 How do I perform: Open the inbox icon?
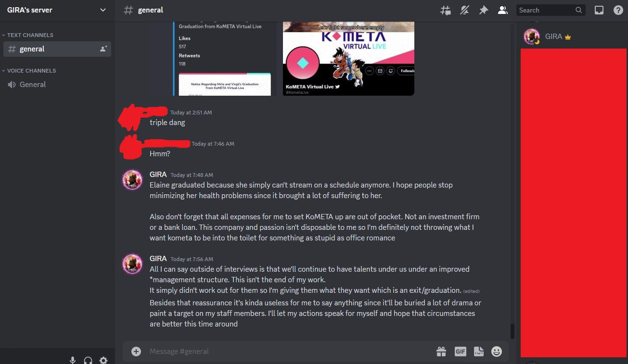599,10
